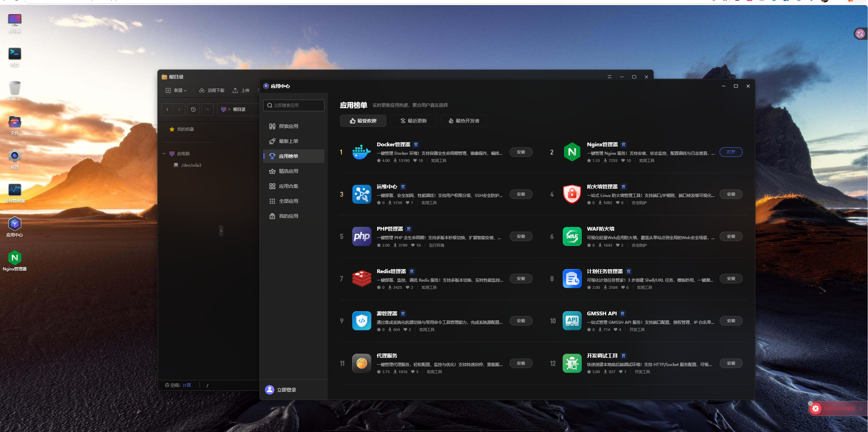Open history in the 根目录 file window
This screenshot has height=432, width=868.
point(193,110)
